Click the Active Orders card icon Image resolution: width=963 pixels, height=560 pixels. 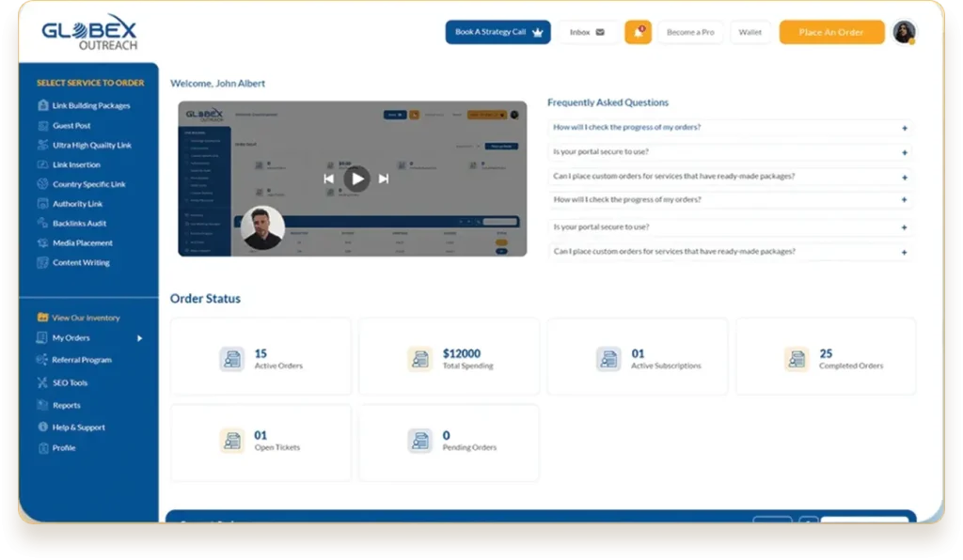click(231, 359)
